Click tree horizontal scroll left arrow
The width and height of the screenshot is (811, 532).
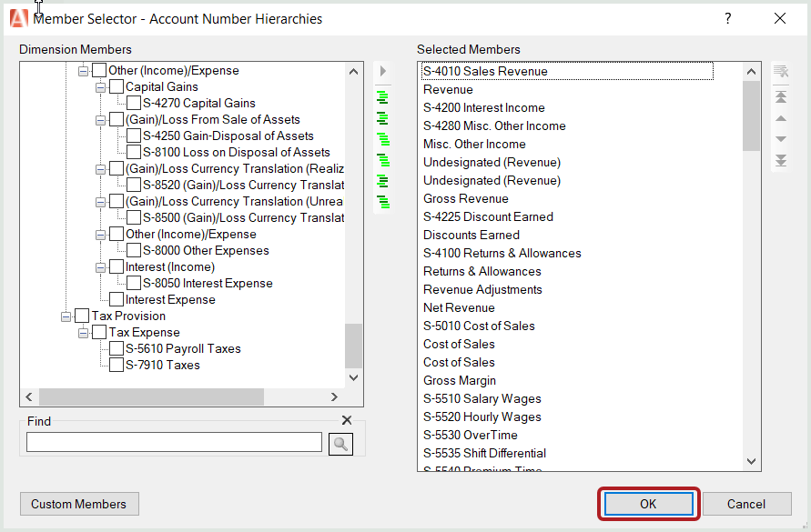tap(29, 396)
